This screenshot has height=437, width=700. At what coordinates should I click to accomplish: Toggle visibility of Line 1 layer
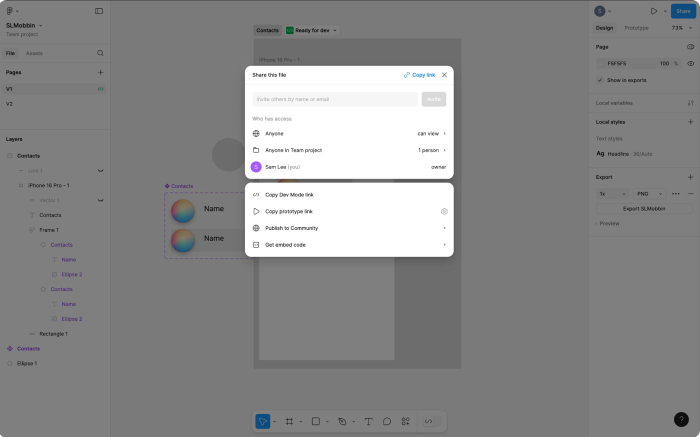click(x=101, y=171)
